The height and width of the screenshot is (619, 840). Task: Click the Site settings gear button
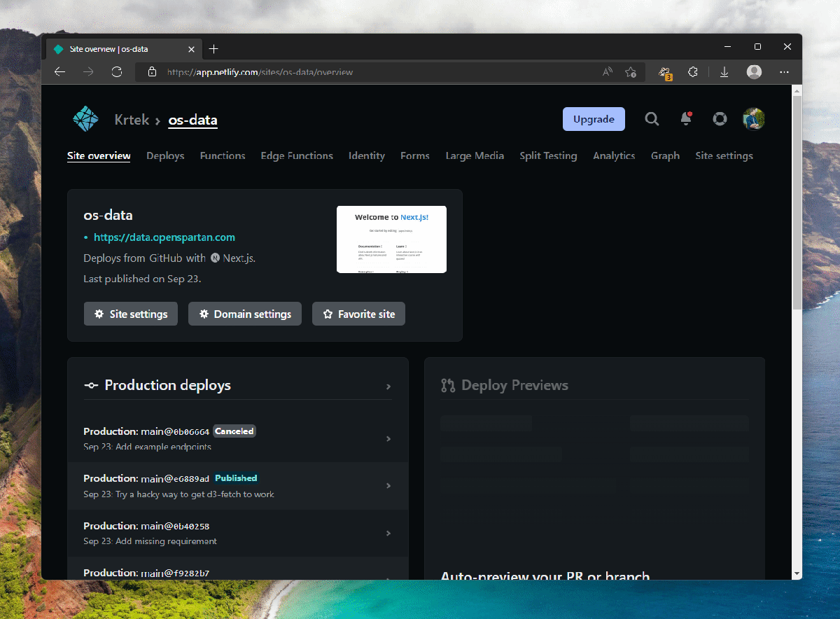pyautogui.click(x=131, y=314)
